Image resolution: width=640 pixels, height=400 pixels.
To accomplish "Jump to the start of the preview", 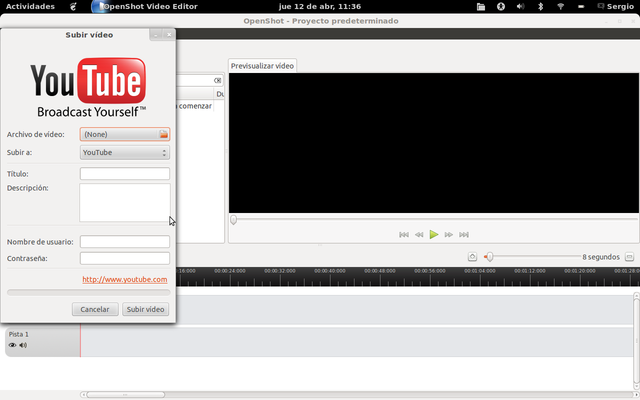I will [x=404, y=235].
